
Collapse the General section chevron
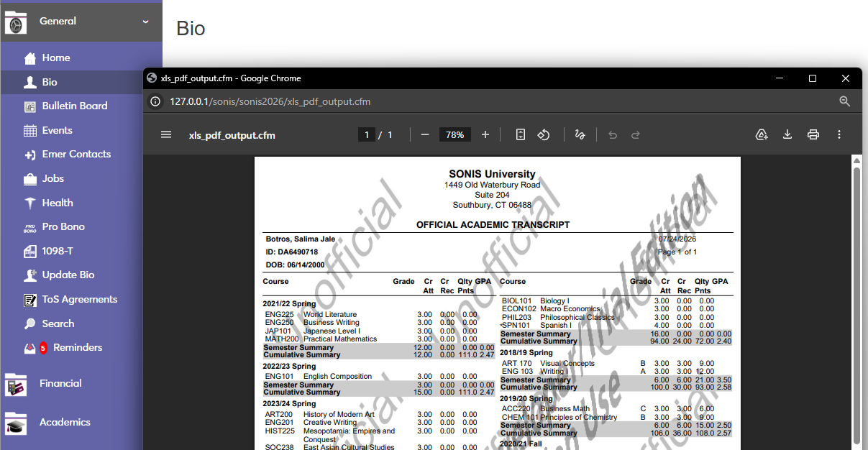(146, 22)
